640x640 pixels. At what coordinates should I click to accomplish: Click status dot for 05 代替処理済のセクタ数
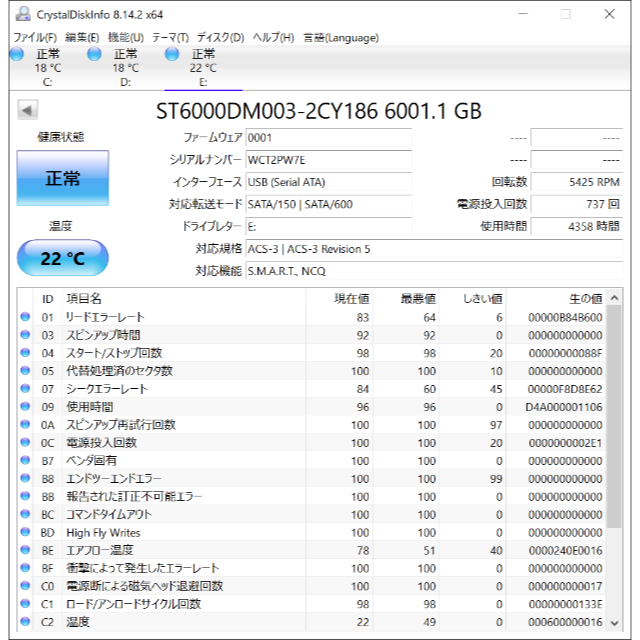pyautogui.click(x=25, y=371)
